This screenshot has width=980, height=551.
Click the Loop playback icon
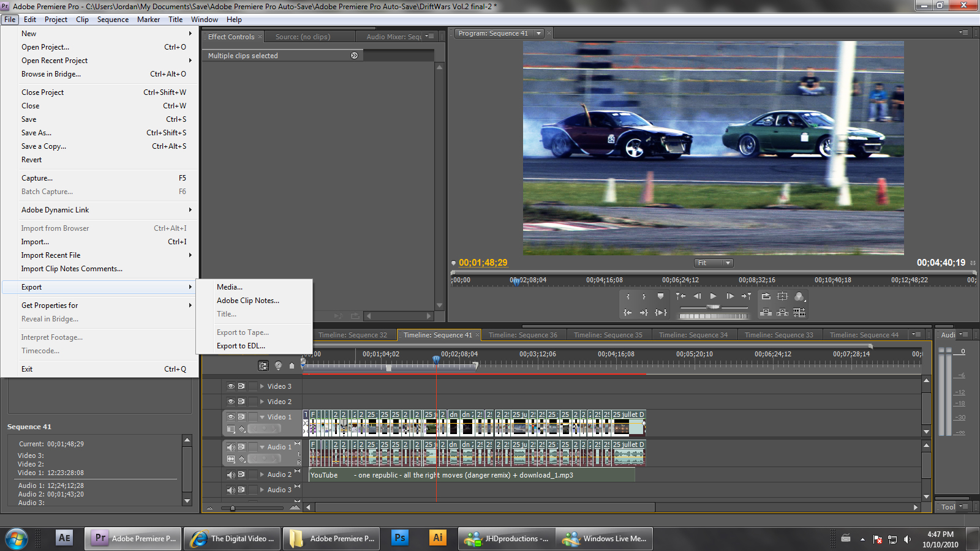click(766, 296)
